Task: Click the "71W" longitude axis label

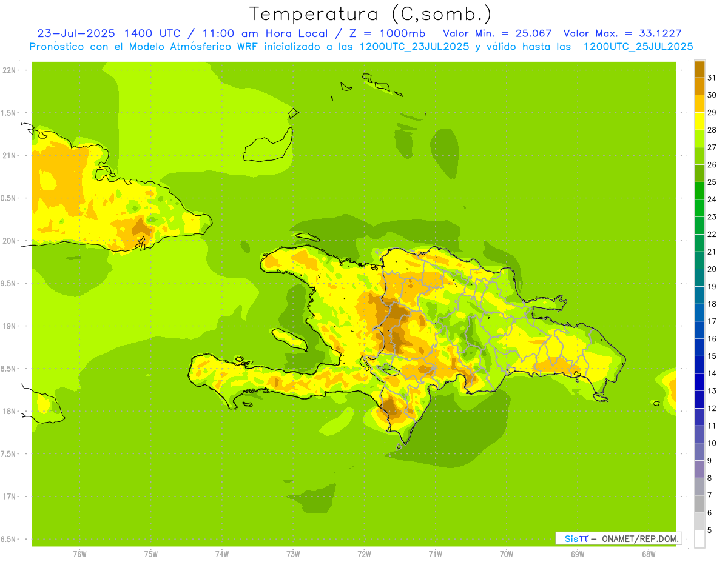Action: coord(435,554)
